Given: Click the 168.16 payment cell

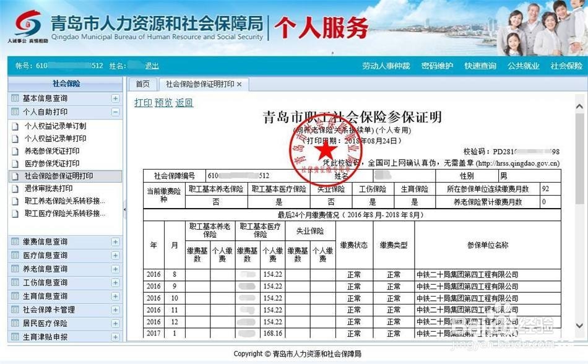Looking at the screenshot, I should pyautogui.click(x=272, y=333).
